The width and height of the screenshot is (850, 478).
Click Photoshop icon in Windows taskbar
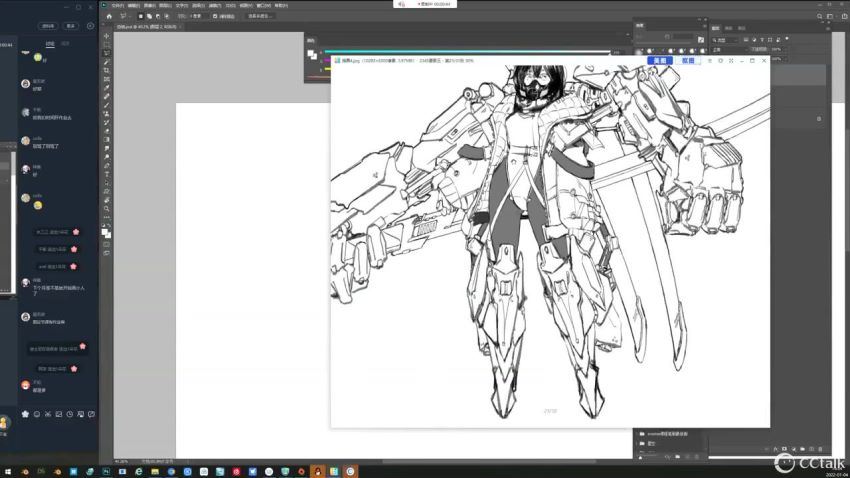(106, 472)
